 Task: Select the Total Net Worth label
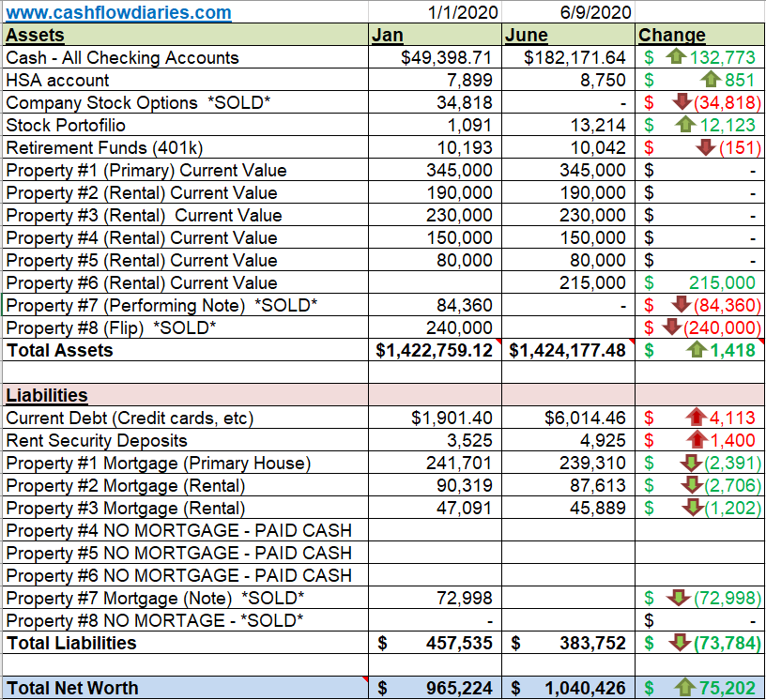(x=72, y=688)
